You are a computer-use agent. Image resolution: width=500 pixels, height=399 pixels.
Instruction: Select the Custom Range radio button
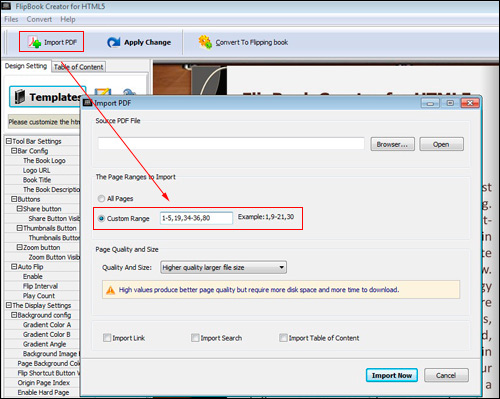(x=101, y=219)
